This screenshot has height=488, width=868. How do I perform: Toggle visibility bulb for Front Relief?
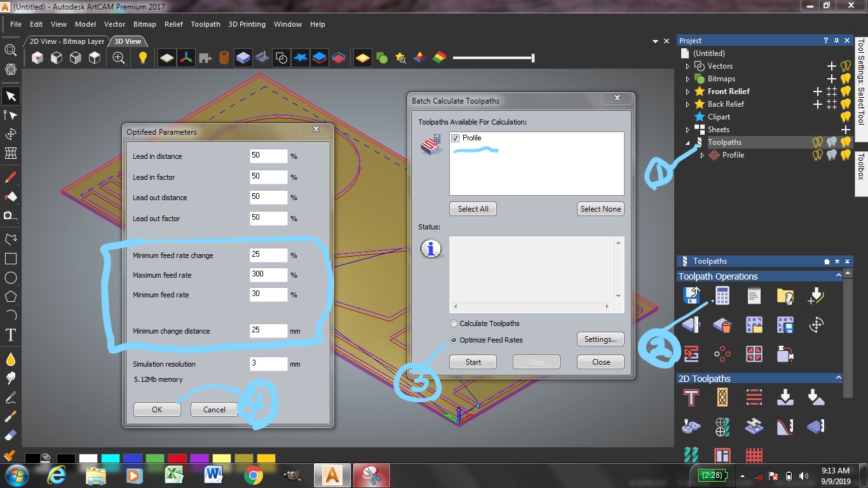846,91
